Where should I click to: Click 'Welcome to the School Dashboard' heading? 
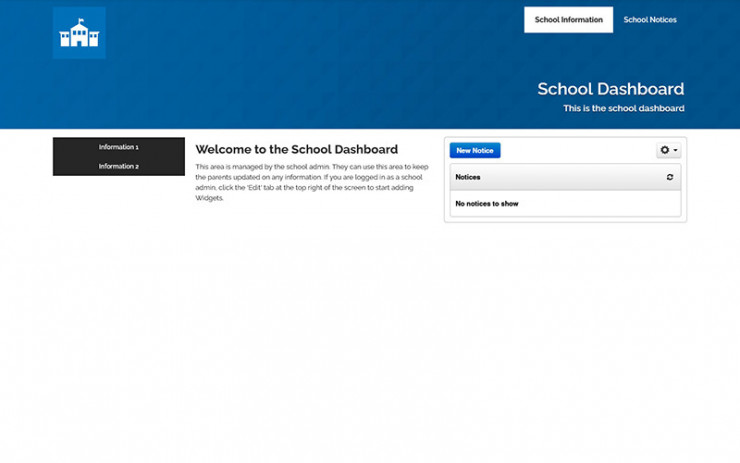point(296,149)
